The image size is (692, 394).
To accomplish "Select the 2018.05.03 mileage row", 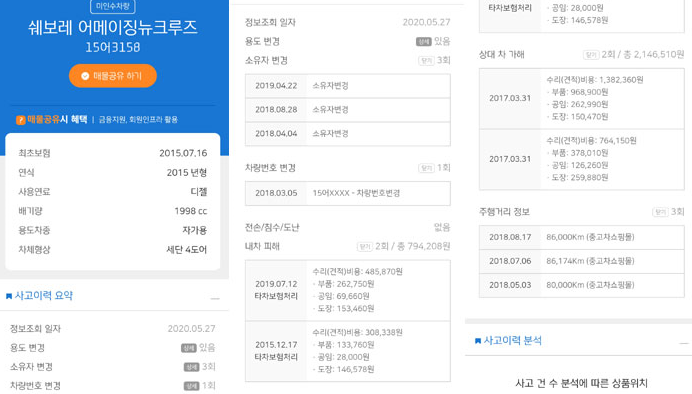I will tap(582, 285).
